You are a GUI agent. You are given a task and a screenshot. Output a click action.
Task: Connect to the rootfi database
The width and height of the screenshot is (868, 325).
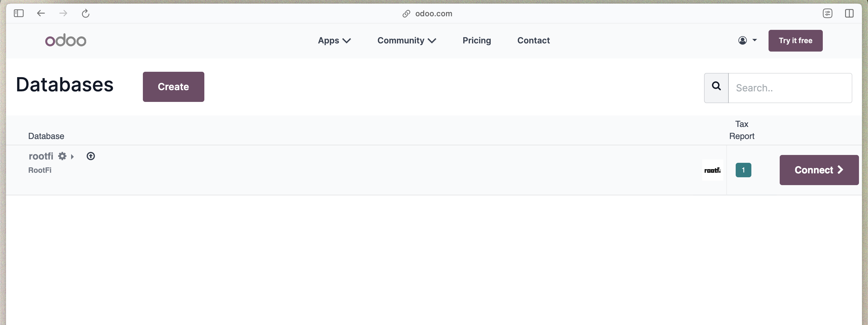(x=819, y=170)
